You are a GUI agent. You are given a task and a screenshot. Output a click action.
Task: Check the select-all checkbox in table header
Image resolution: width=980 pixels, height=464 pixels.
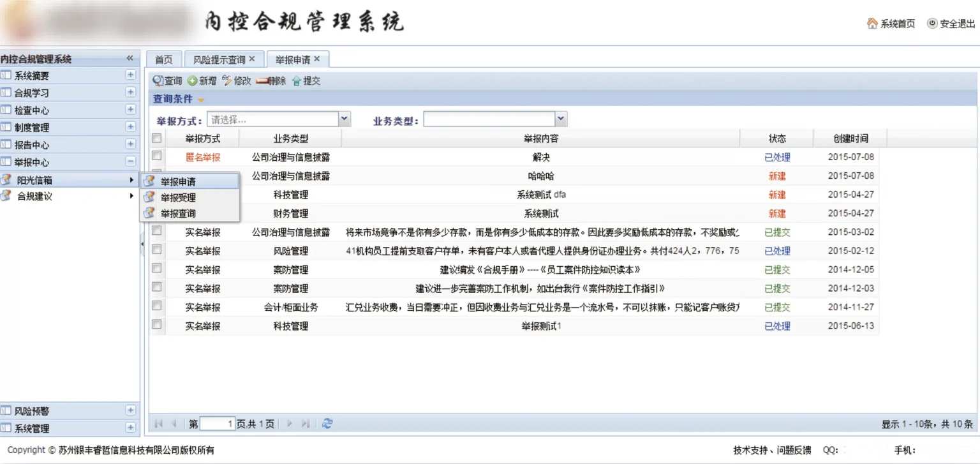pyautogui.click(x=157, y=138)
